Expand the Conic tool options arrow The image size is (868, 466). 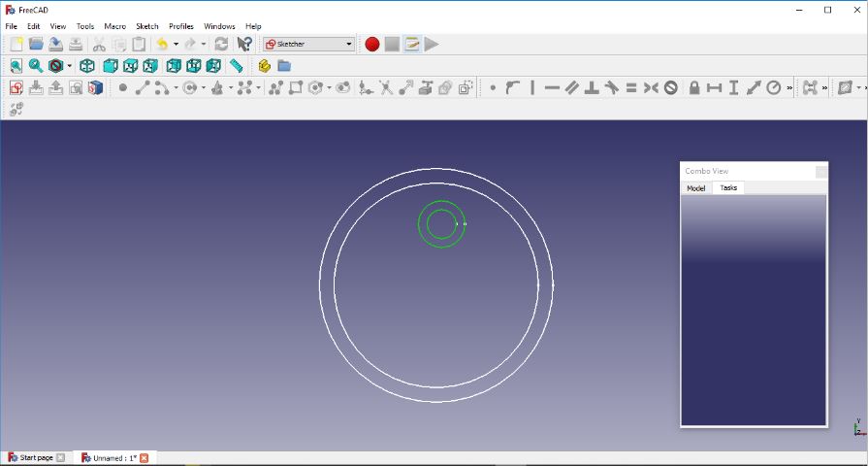pos(231,87)
